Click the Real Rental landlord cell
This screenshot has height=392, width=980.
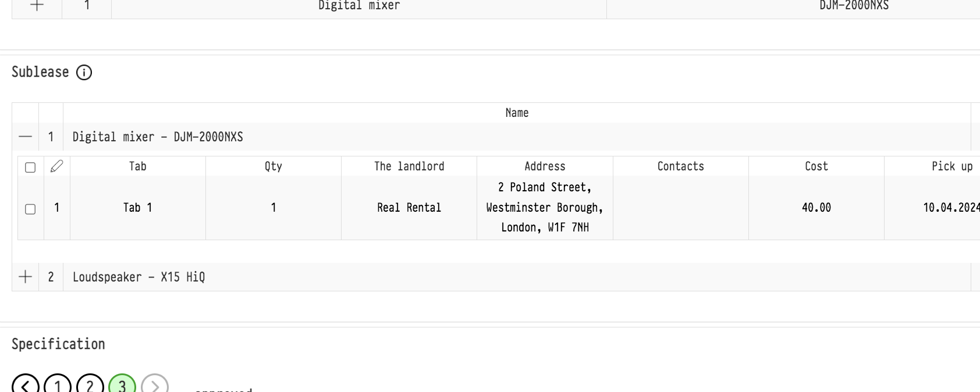(409, 208)
